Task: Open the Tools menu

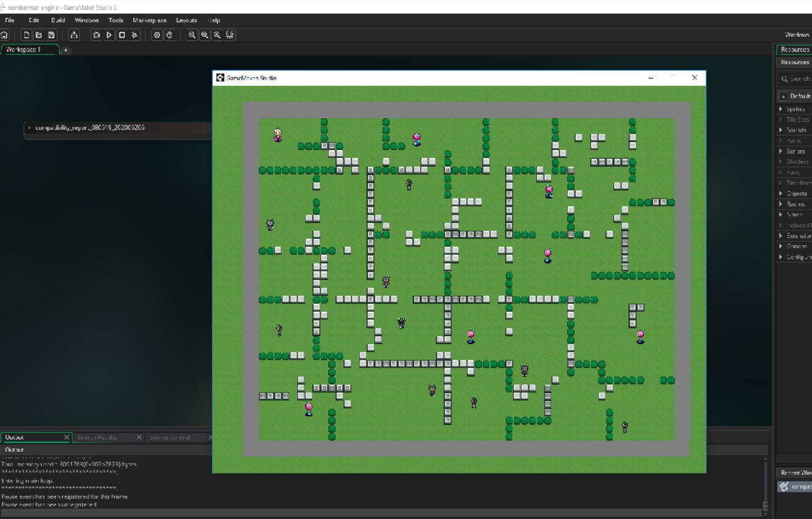Action: coord(116,21)
